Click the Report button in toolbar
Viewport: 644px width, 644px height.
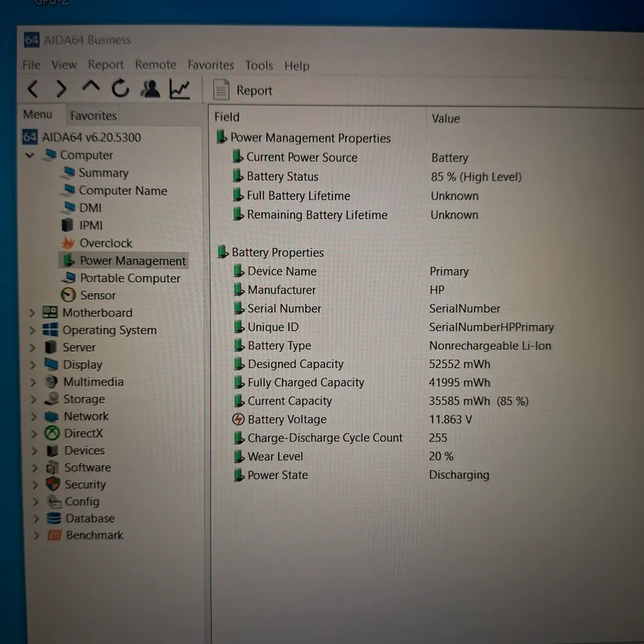(x=242, y=90)
